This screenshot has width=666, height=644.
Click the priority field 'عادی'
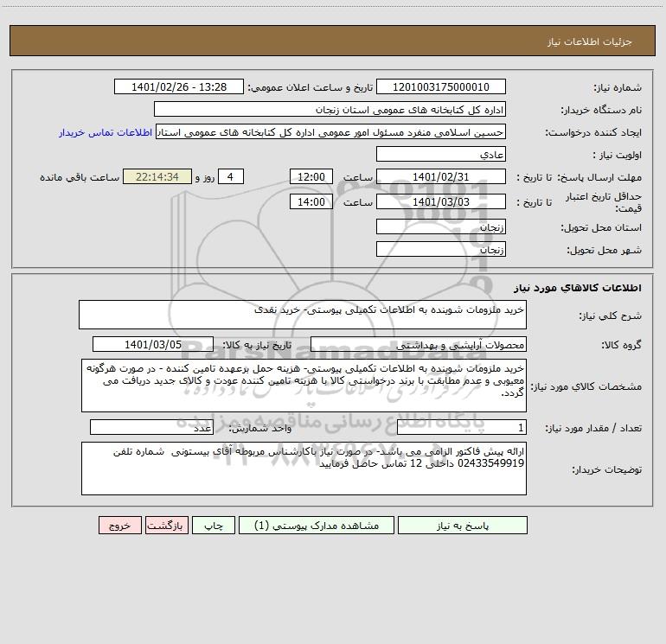click(x=441, y=154)
